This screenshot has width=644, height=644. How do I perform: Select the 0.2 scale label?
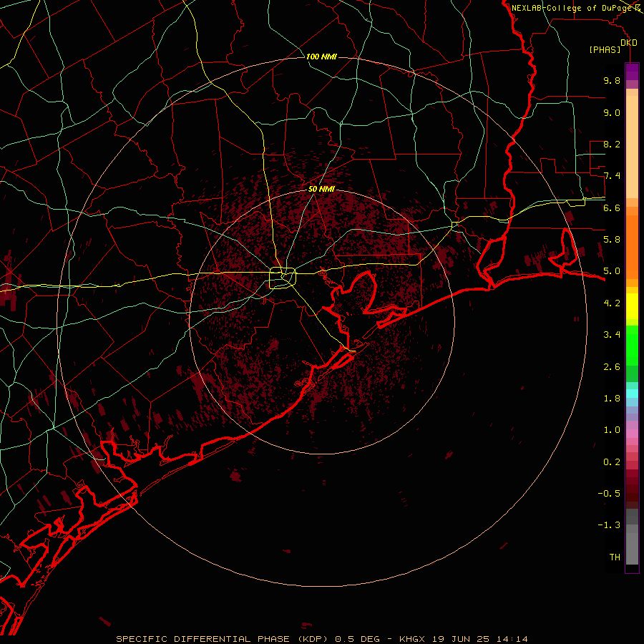pyautogui.click(x=612, y=462)
